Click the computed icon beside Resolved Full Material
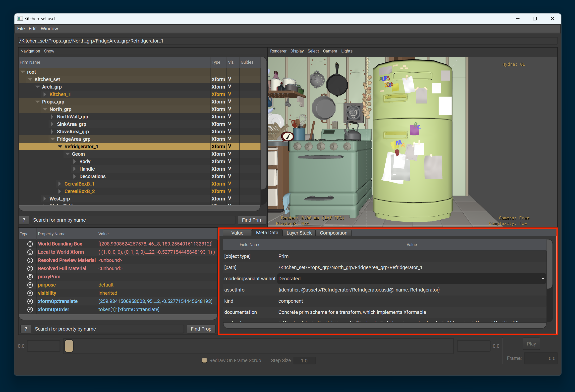This screenshot has height=392, width=575. 30,269
